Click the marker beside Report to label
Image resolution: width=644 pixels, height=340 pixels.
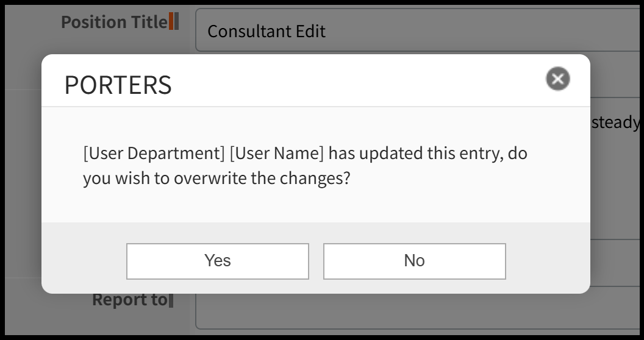click(x=171, y=300)
